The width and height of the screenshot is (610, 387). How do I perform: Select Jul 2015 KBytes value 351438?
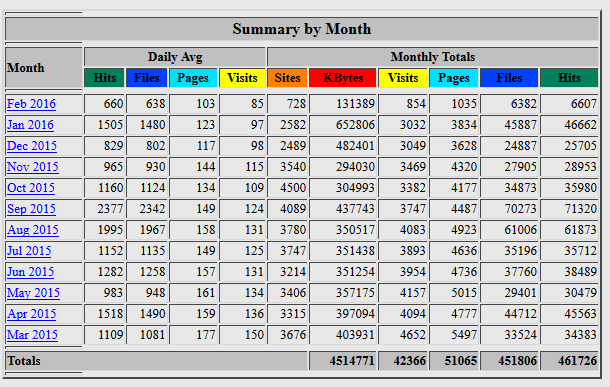(x=356, y=251)
